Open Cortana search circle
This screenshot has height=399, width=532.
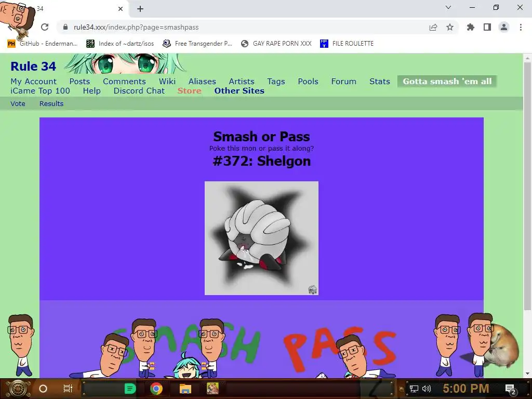(x=43, y=389)
